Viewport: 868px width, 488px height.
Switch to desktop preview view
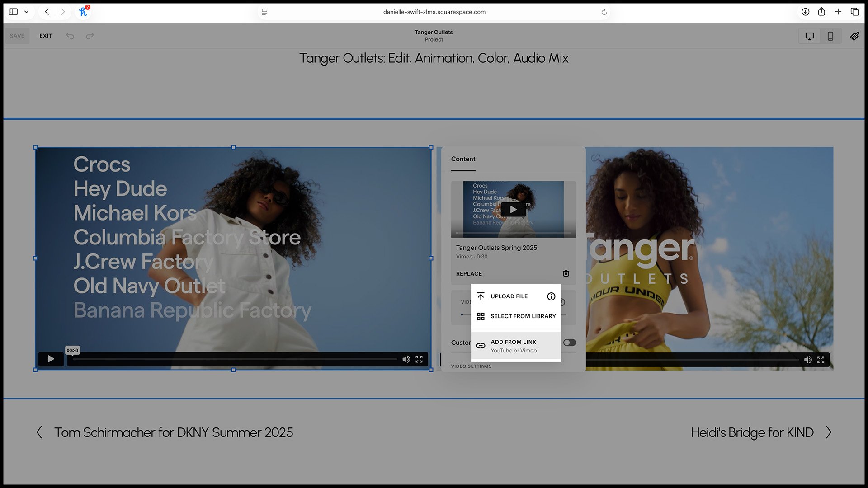809,36
